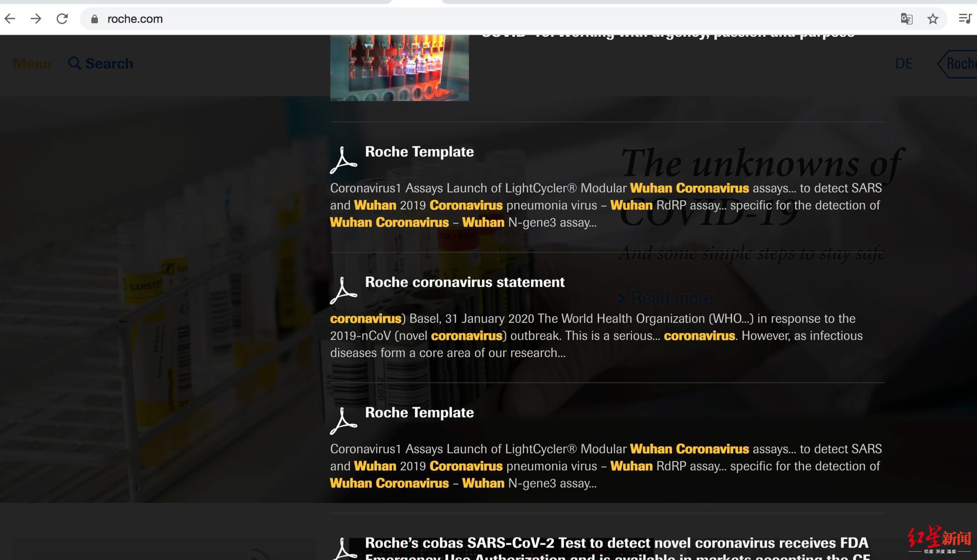Click 'N-gene3 assay...' text in the second Roche Template
The image size is (977, 560).
tap(552, 483)
